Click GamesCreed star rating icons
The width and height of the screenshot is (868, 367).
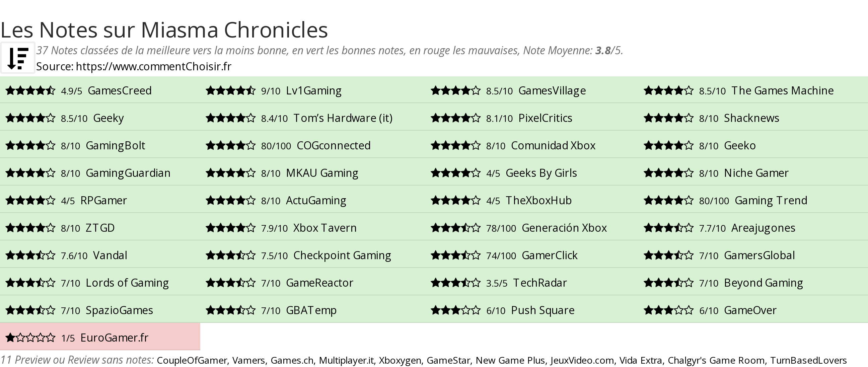[x=31, y=91]
